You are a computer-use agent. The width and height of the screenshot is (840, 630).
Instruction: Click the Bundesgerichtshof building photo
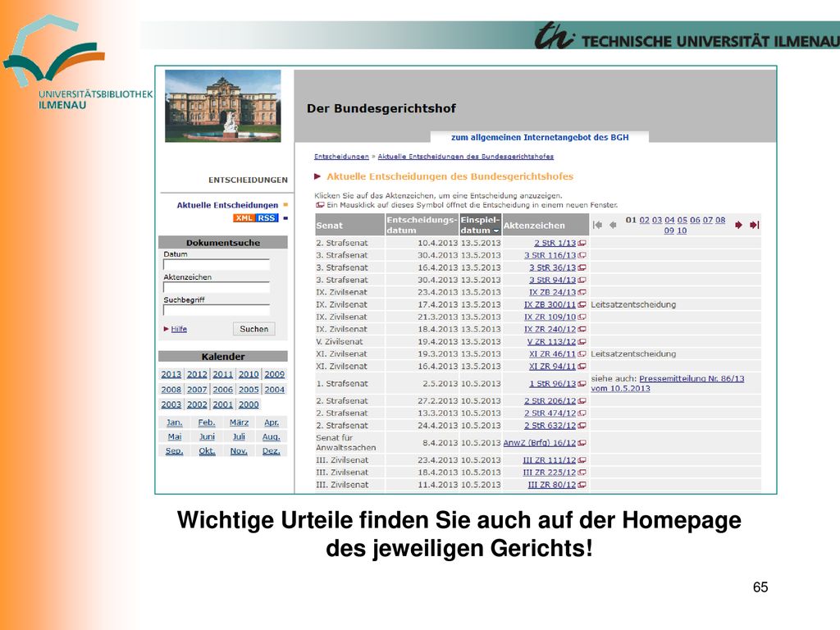(223, 106)
